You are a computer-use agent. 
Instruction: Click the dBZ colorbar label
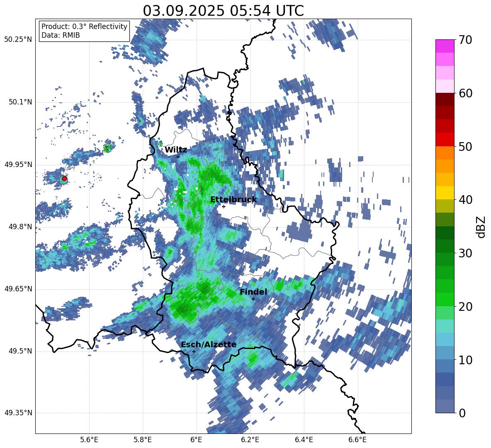pyautogui.click(x=481, y=227)
